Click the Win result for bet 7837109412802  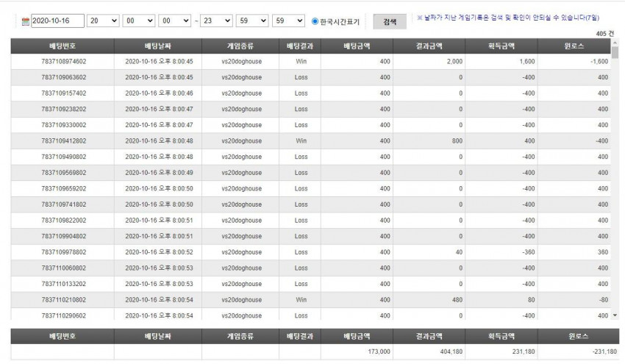click(301, 141)
